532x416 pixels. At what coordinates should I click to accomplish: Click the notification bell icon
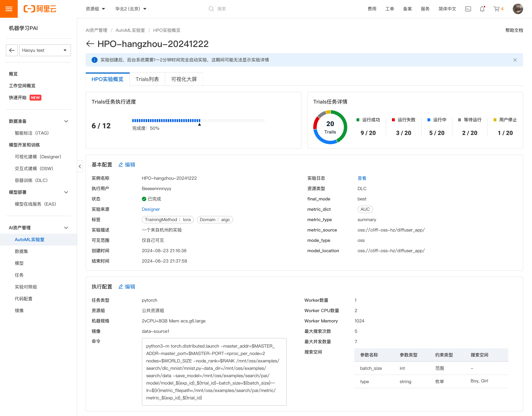[482, 9]
